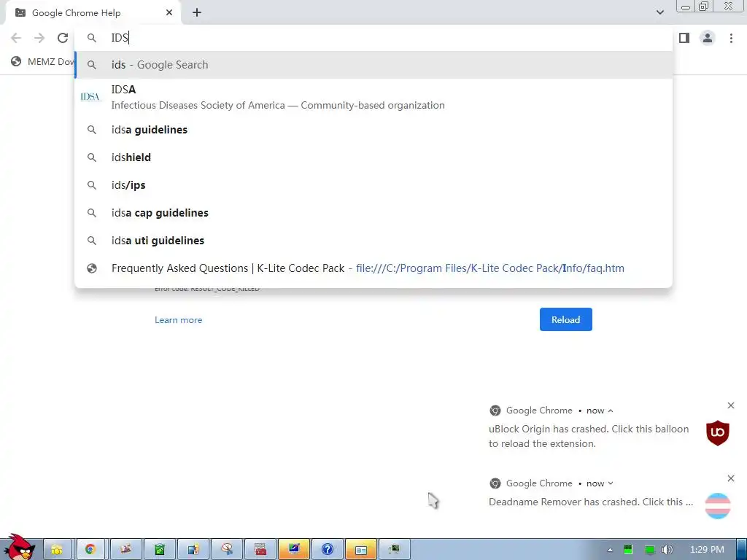This screenshot has height=560, width=747.
Task: Click the uBlock Origin shield icon
Action: pos(718,433)
